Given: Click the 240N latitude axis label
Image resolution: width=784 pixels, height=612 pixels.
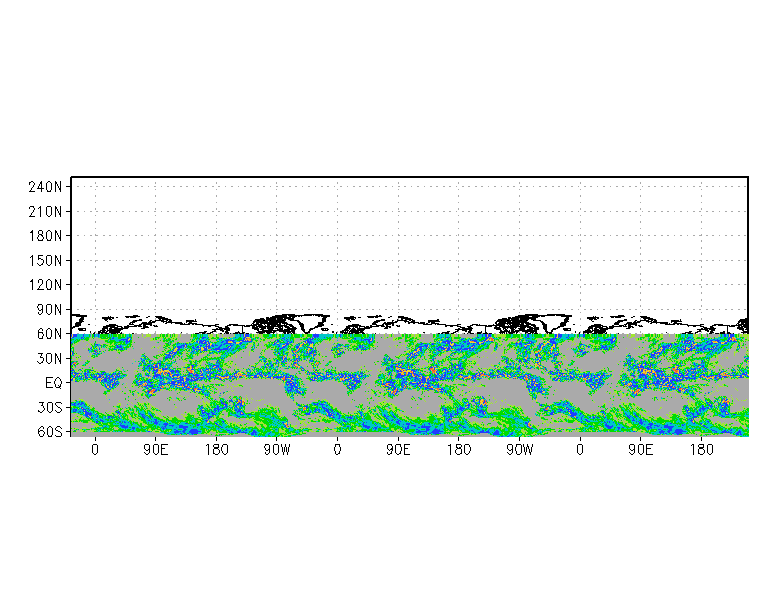Looking at the screenshot, I should click(x=46, y=187).
